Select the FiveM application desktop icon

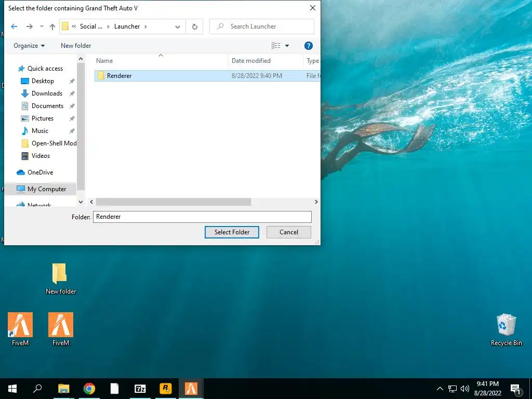pyautogui.click(x=61, y=329)
